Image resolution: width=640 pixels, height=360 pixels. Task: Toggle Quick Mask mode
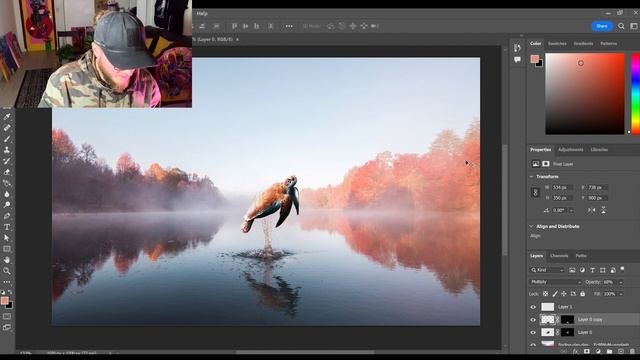(7, 316)
